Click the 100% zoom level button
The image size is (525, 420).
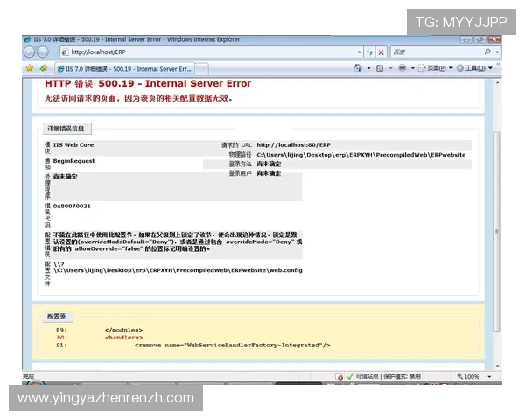point(468,376)
